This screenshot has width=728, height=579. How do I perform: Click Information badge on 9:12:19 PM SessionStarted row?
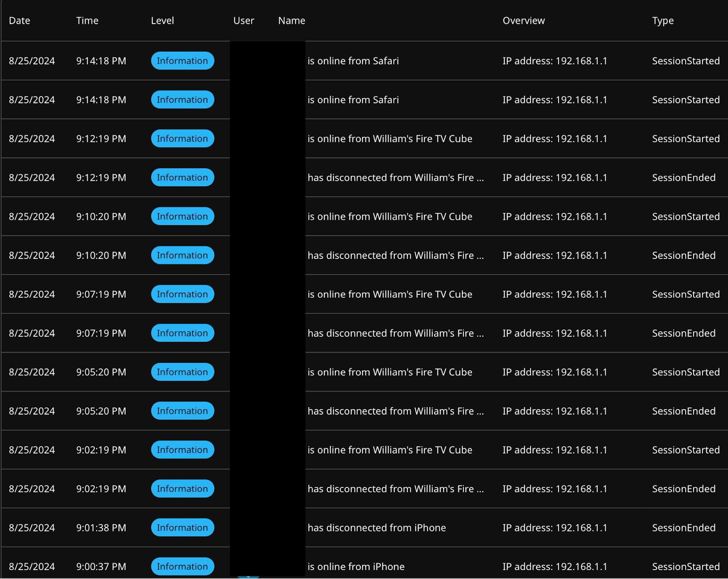point(182,138)
